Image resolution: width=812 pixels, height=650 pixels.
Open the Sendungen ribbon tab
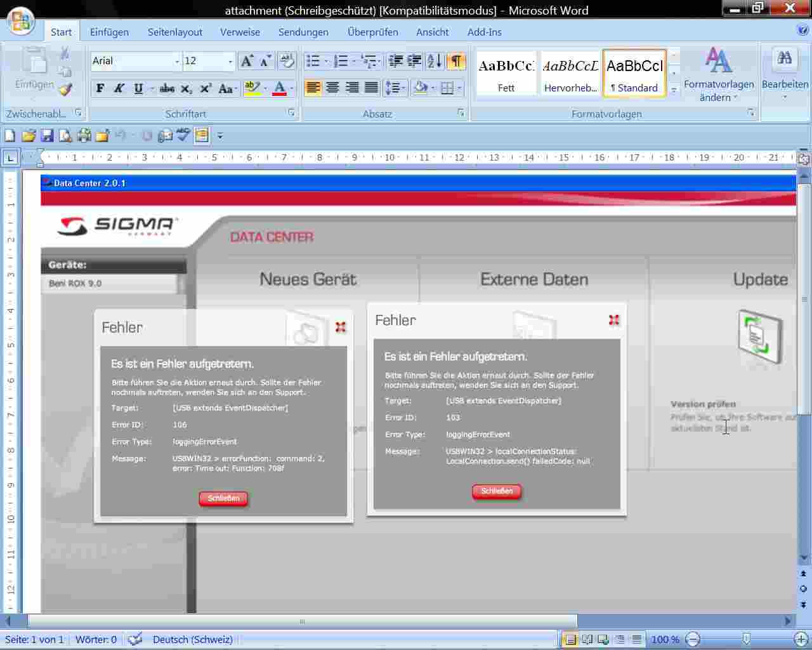[303, 32]
